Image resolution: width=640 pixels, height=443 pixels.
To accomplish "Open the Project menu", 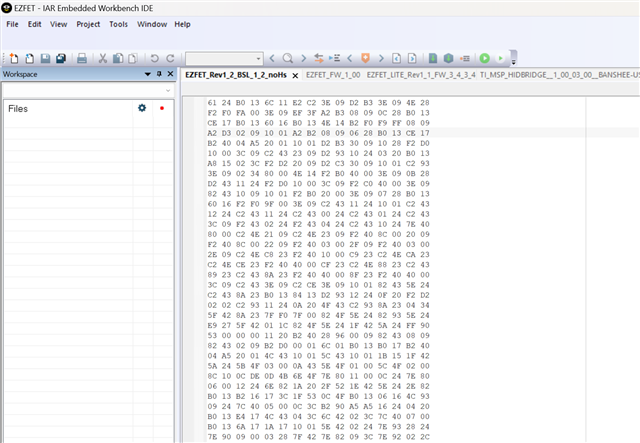I will coord(88,24).
